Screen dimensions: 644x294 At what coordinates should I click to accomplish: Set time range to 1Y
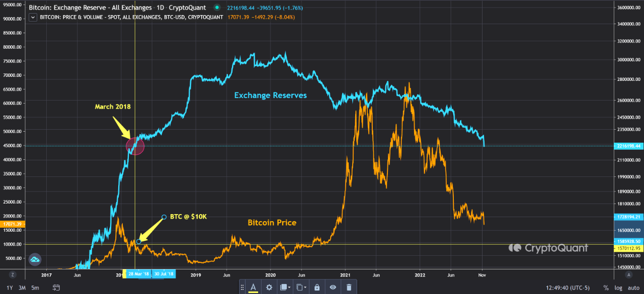(10, 287)
